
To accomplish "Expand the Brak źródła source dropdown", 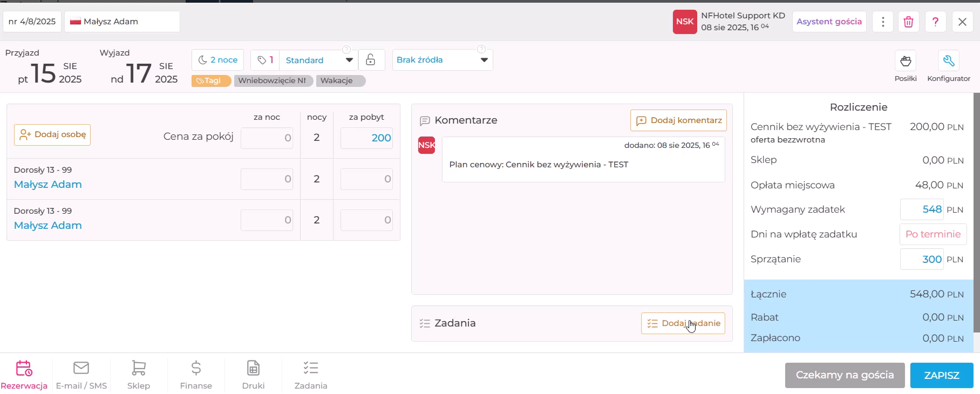I will [x=443, y=60].
